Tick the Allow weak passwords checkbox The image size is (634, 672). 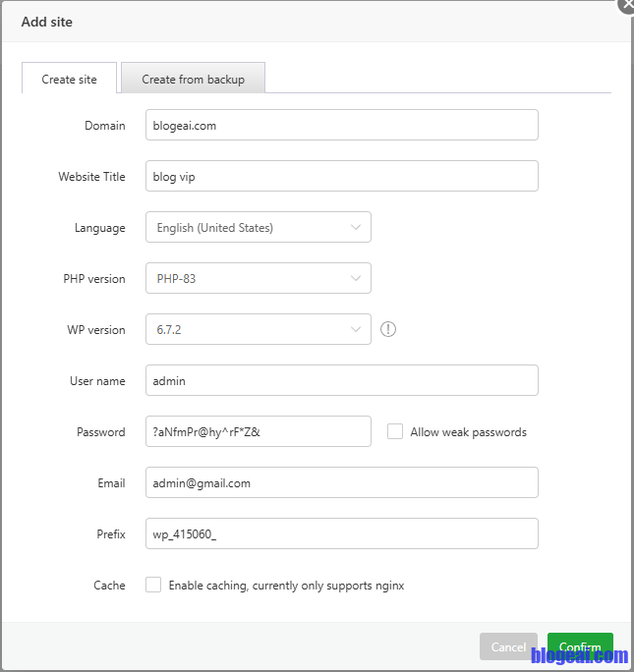tap(395, 432)
